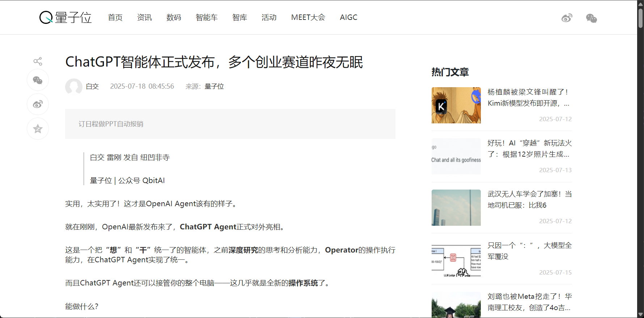Viewport: 644px width, 318px height.
Task: Click LLM judge diagram thumbnail
Action: click(456, 259)
